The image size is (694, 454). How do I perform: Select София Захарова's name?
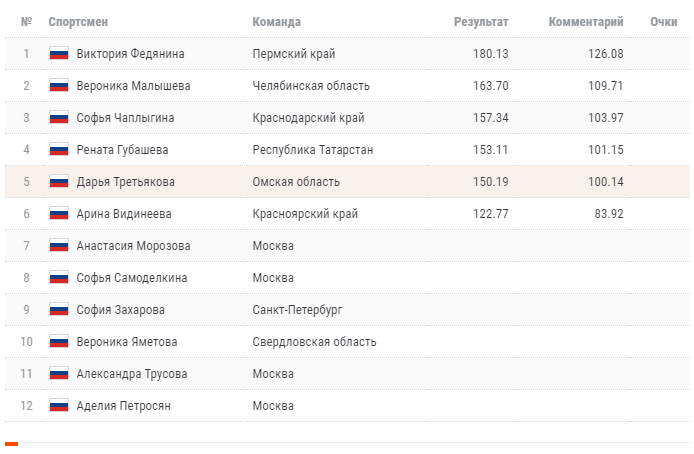[120, 310]
